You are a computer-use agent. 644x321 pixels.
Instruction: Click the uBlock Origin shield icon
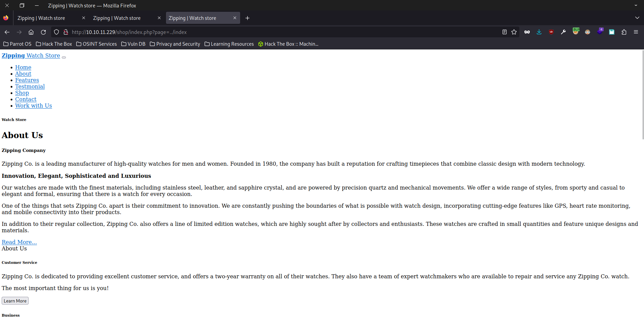551,32
